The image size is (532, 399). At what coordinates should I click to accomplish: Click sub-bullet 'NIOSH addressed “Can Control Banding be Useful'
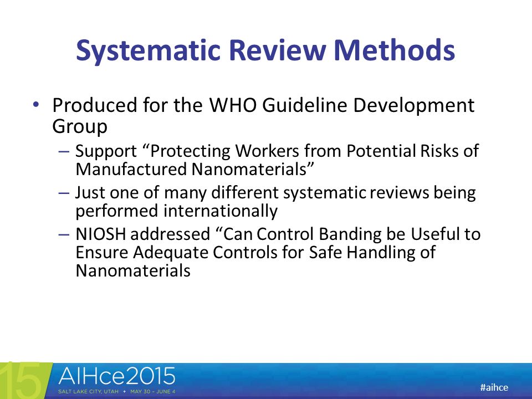278,252
